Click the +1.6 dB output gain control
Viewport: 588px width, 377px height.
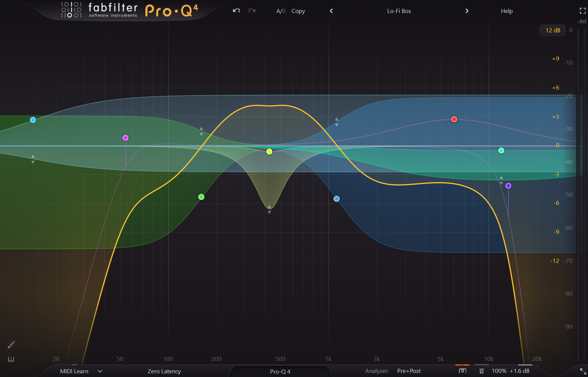pyautogui.click(x=520, y=371)
